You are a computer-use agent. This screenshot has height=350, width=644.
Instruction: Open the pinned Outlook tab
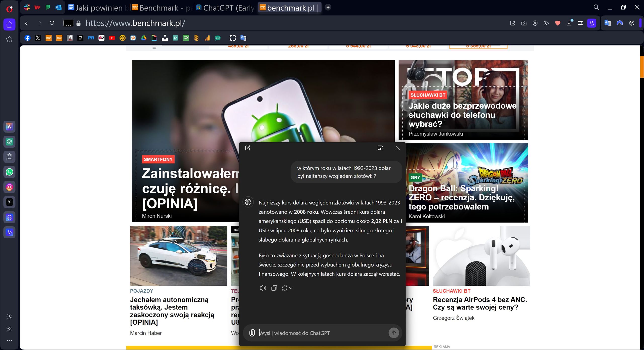pyautogui.click(x=58, y=8)
